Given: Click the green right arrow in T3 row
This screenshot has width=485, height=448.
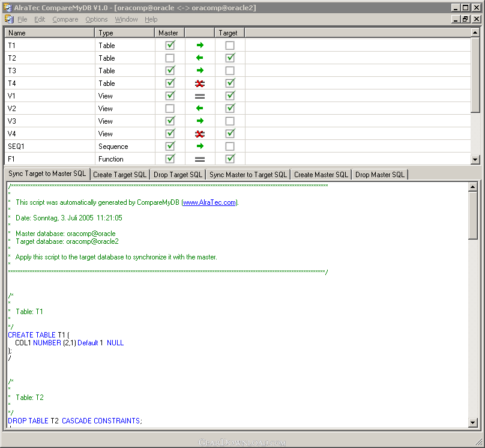Looking at the screenshot, I should tap(200, 70).
